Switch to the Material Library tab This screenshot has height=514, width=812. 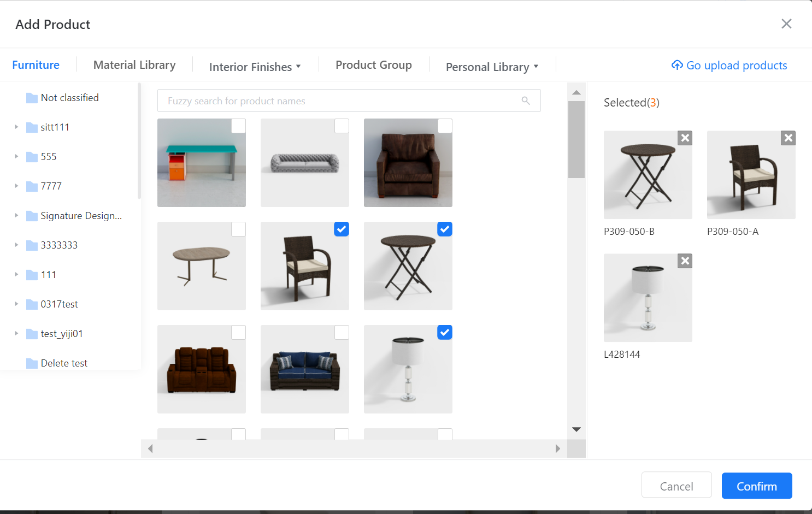tap(134, 65)
